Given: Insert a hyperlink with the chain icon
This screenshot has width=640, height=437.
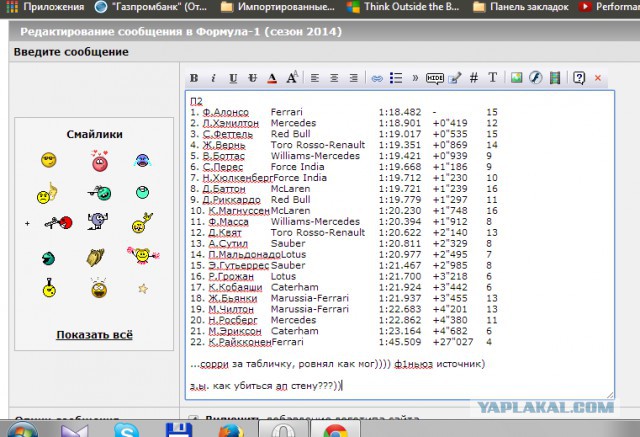Looking at the screenshot, I should click(x=377, y=78).
